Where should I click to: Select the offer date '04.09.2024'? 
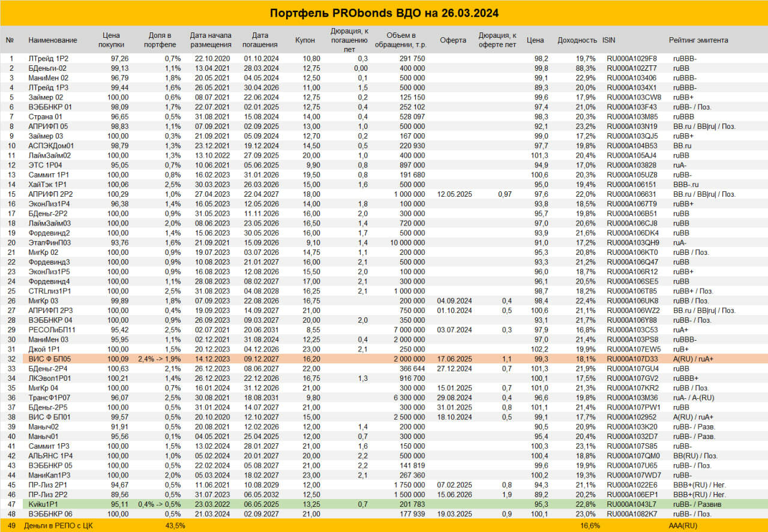point(455,300)
